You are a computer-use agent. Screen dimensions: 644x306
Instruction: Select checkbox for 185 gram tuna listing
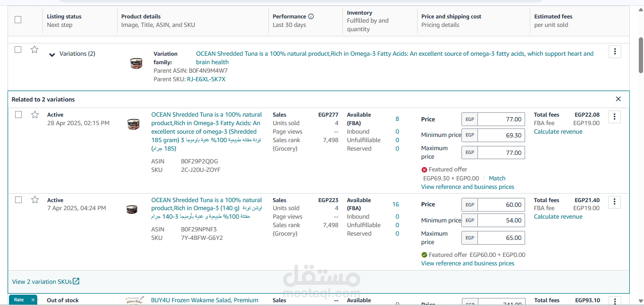pos(18,114)
